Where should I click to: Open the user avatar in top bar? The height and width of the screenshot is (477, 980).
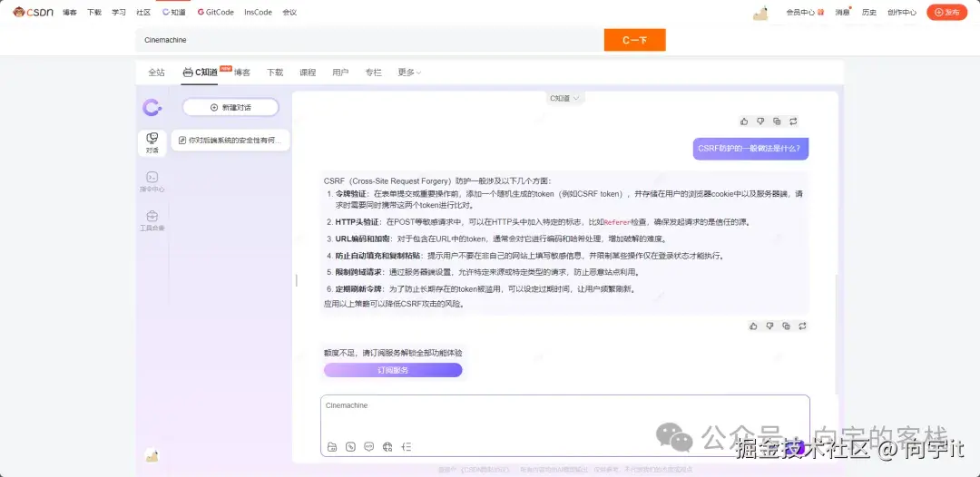(x=760, y=13)
